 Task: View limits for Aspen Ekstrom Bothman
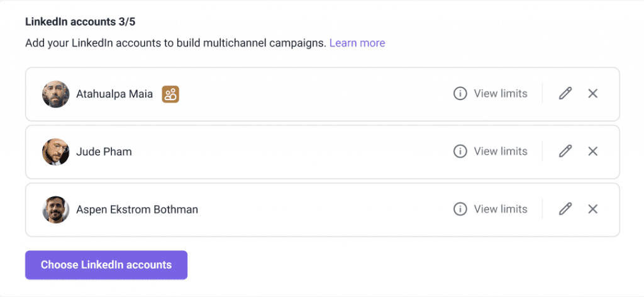point(500,210)
